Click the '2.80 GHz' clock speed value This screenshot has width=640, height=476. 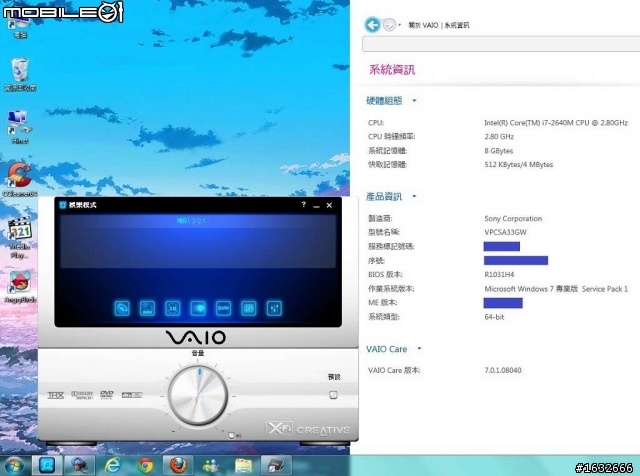[x=499, y=136]
